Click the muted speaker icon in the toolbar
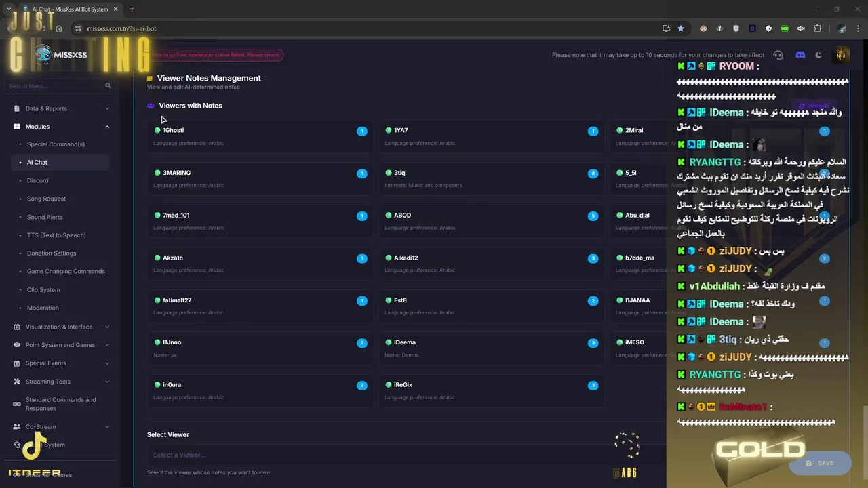 [801, 28]
